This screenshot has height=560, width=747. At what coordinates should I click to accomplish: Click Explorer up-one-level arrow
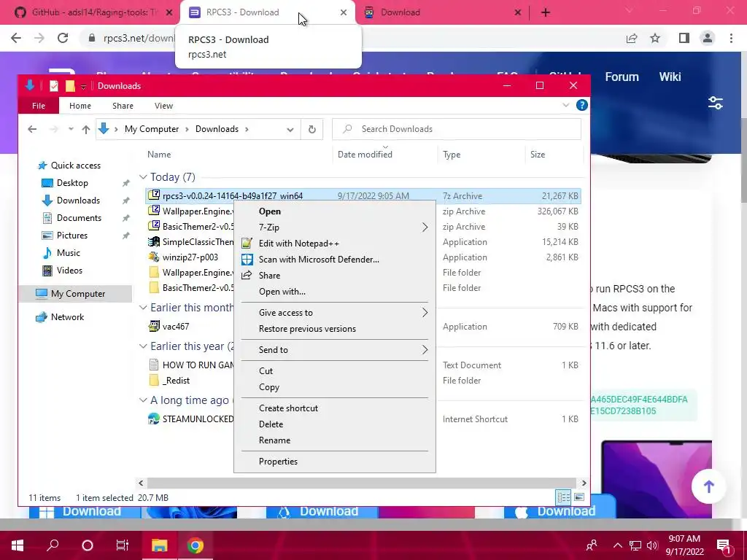coord(86,129)
